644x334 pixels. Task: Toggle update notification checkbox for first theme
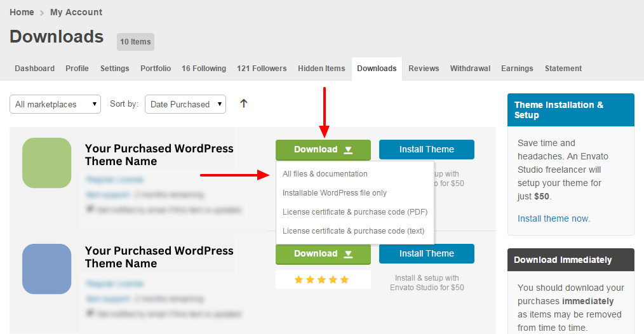tap(90, 208)
